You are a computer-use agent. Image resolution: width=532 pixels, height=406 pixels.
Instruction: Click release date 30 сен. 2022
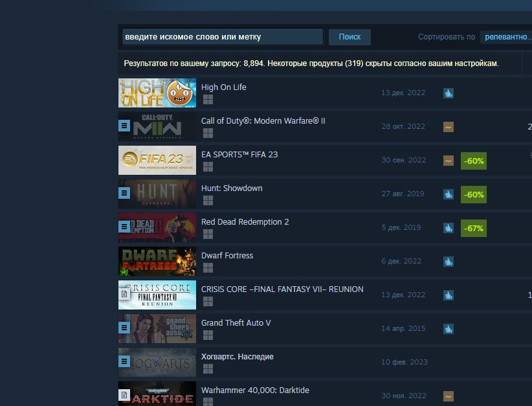click(x=403, y=160)
